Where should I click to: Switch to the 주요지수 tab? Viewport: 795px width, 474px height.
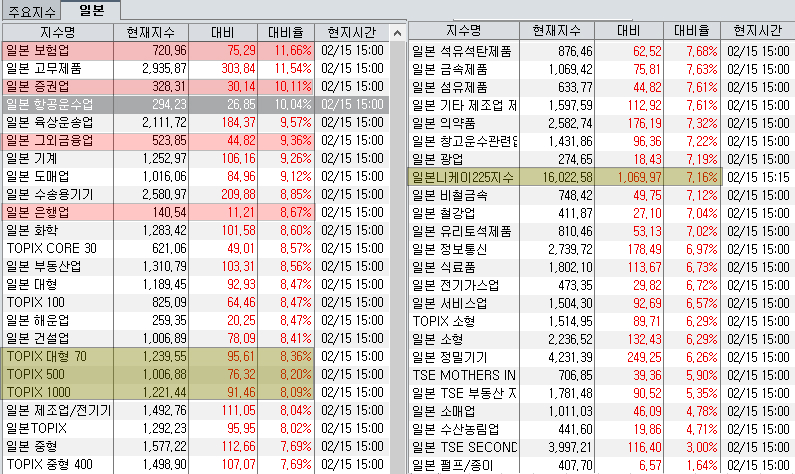click(31, 11)
